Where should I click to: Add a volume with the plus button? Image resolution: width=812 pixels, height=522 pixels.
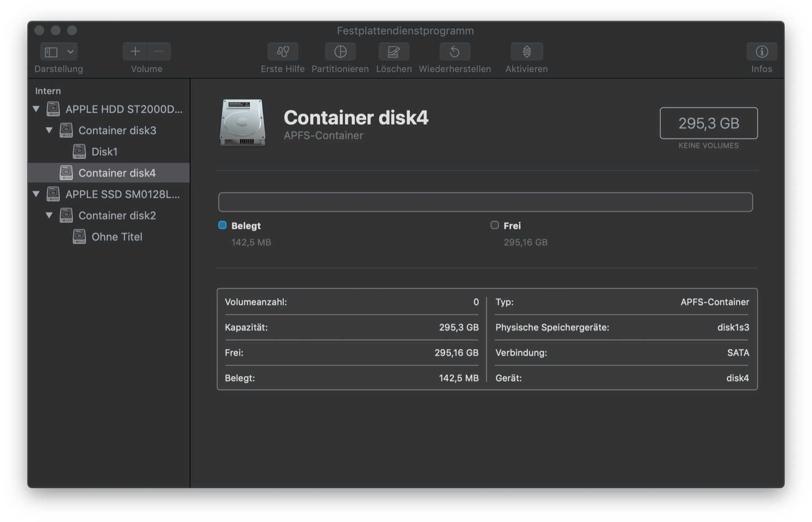click(135, 52)
